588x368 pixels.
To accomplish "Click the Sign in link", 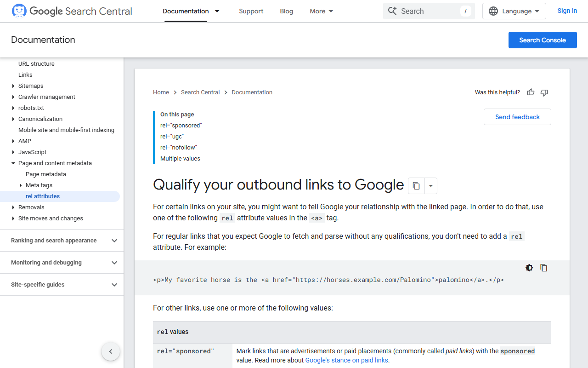I will click(567, 11).
